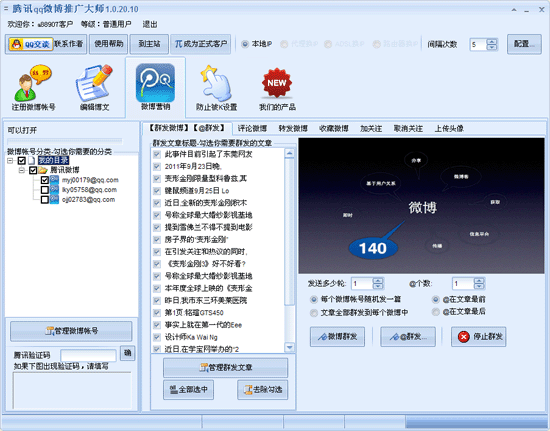
Task: Click the account icon beside myj00179@qq.com
Action: [54, 180]
